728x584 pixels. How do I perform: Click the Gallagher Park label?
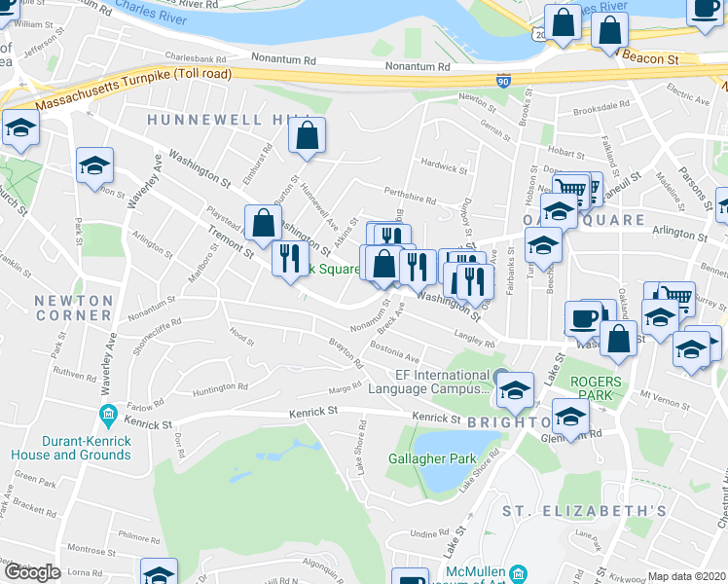point(432,458)
